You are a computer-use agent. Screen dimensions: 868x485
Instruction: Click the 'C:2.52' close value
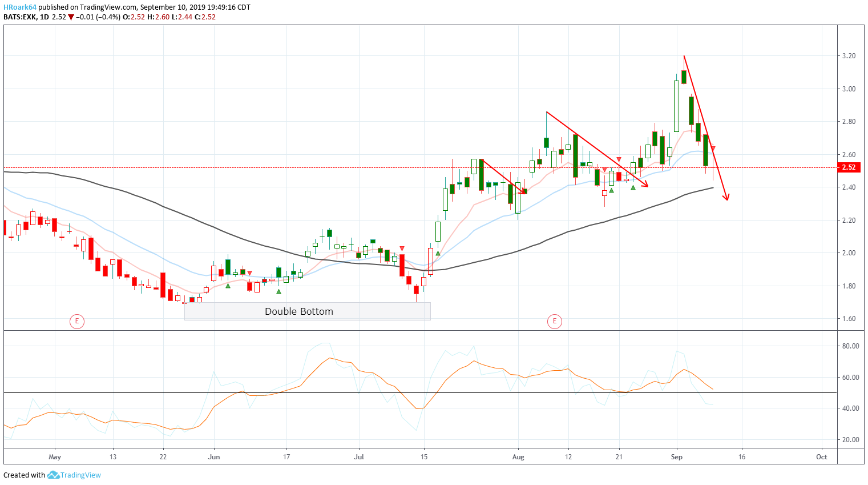point(205,17)
